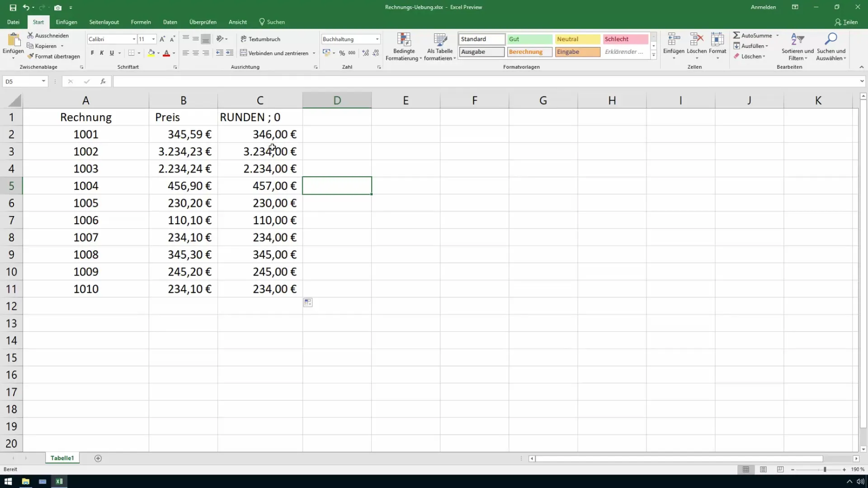The width and height of the screenshot is (868, 488).
Task: Click Zellen Einfügen insert cells icon
Action: point(674,40)
